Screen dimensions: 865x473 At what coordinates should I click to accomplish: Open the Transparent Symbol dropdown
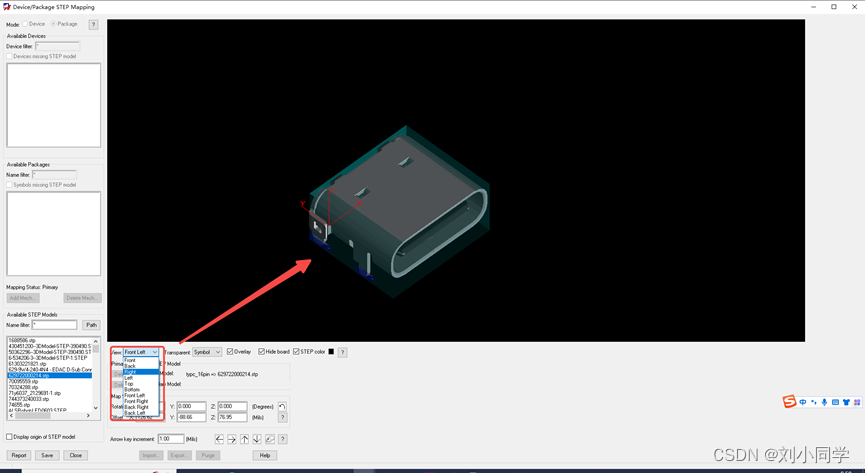click(x=206, y=352)
